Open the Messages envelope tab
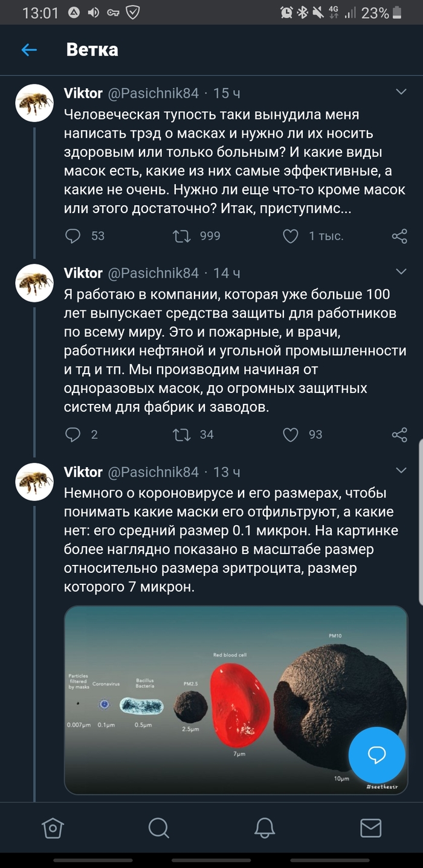Screen dimensions: 423x868 pos(370,827)
